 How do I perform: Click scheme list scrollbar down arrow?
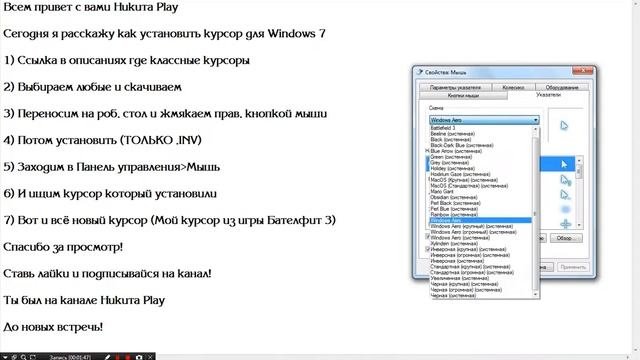point(536,293)
